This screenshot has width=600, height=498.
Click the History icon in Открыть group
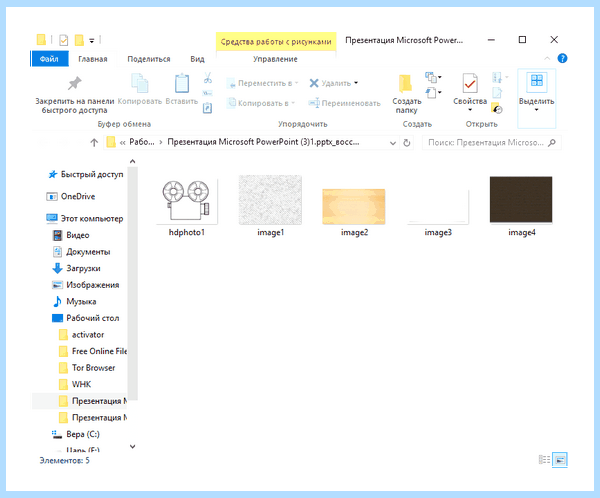point(497,108)
